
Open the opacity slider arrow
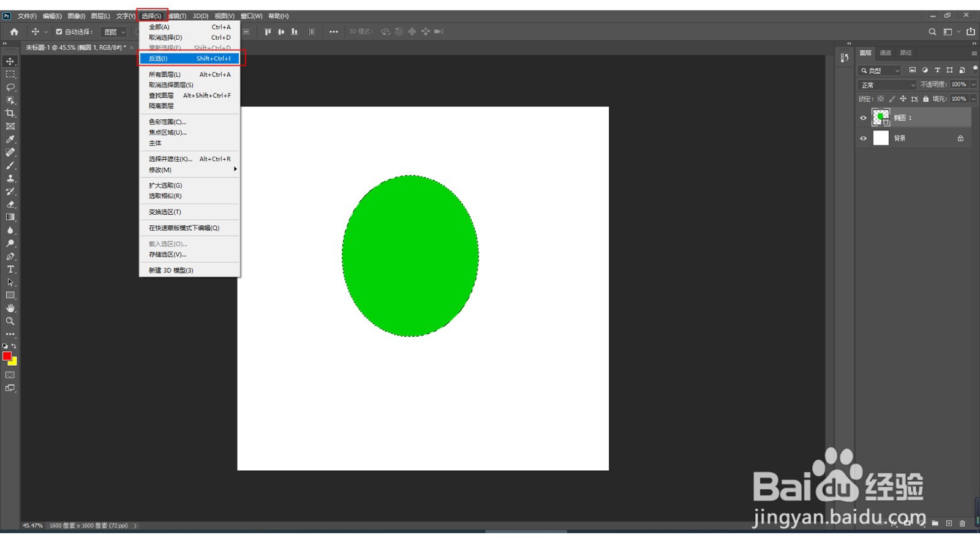pos(973,84)
